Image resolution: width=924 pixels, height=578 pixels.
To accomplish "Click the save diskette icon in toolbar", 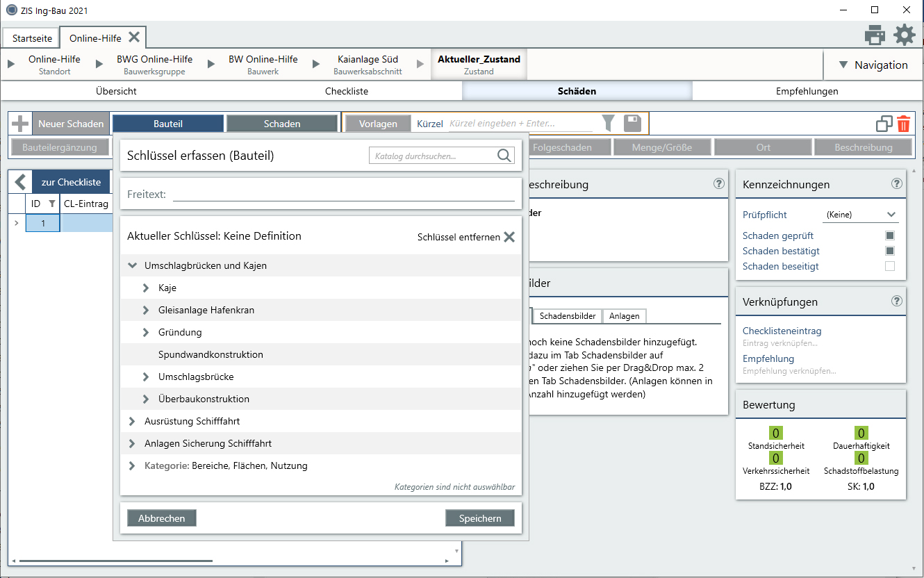I will (632, 124).
